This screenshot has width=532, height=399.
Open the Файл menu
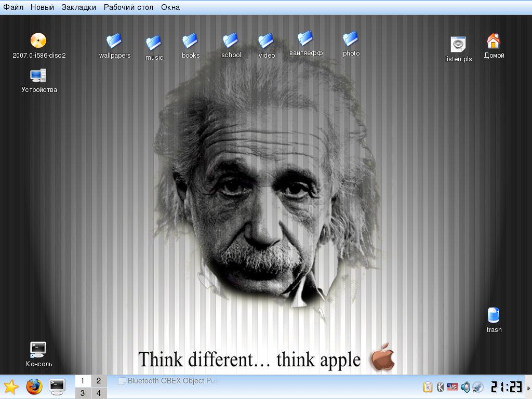(13, 7)
